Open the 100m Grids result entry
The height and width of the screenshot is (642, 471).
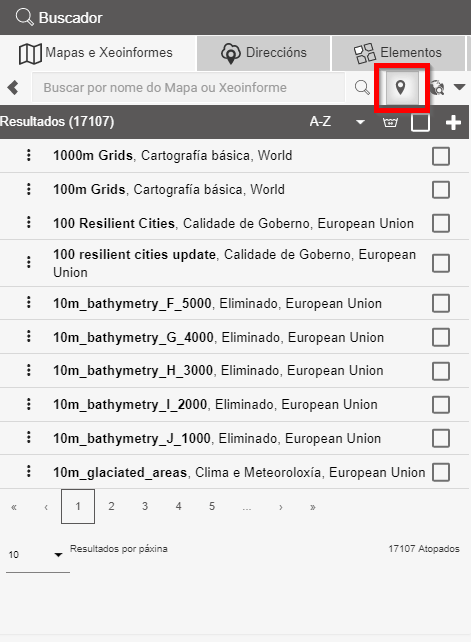coord(169,190)
